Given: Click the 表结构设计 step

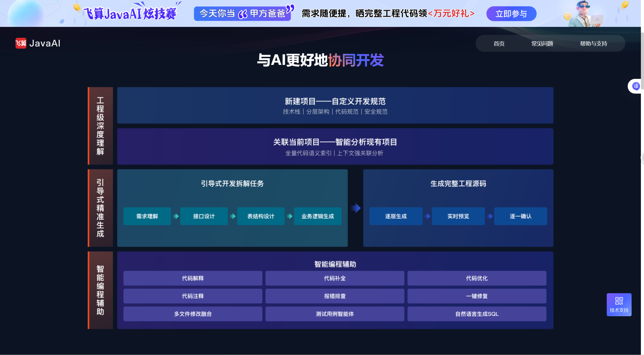Looking at the screenshot, I should pos(261,216).
